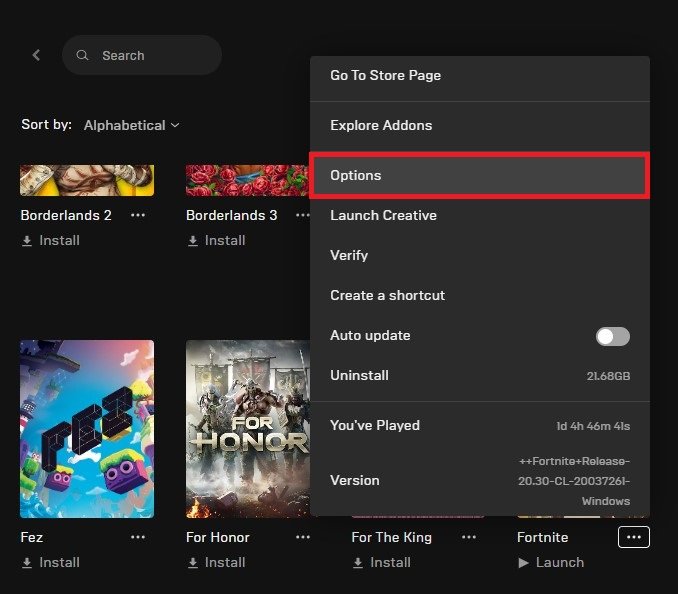Close the Fortnite three-dot menu button
Viewport: 678px width, 594px height.
633,537
